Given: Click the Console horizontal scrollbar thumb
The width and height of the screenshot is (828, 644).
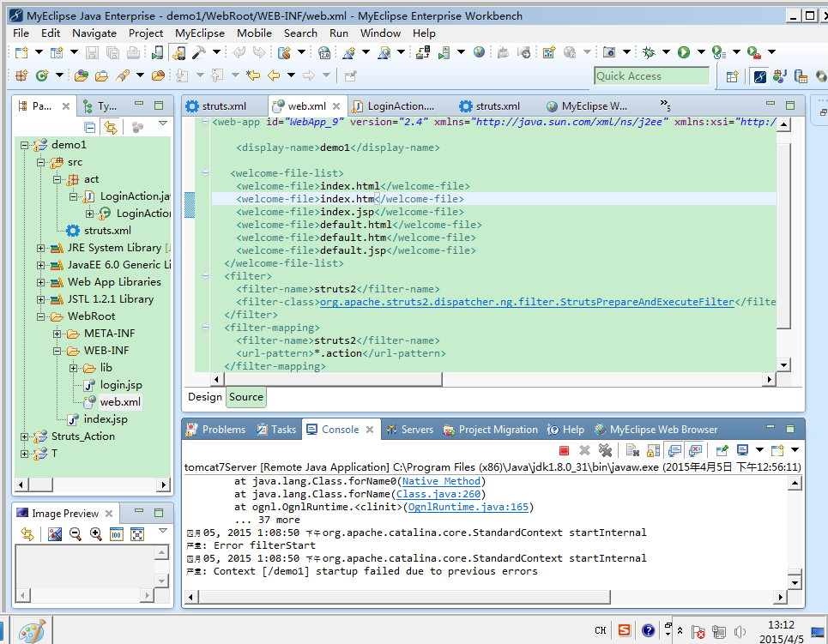Looking at the screenshot, I should click(x=404, y=597).
